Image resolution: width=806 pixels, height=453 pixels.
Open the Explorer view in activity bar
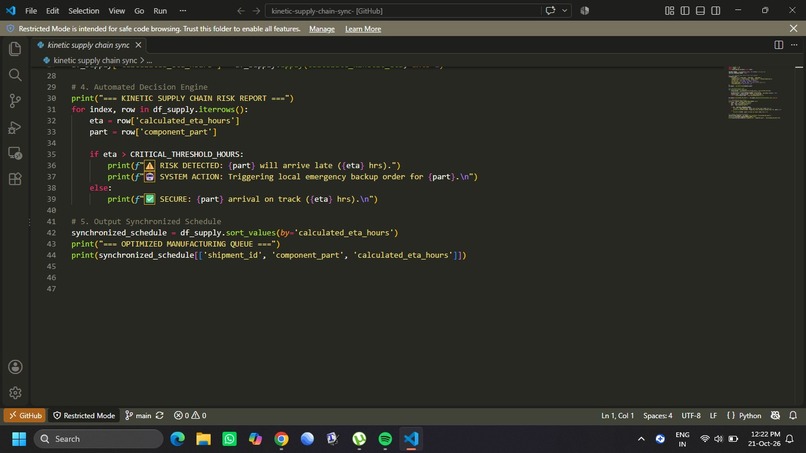(x=15, y=49)
